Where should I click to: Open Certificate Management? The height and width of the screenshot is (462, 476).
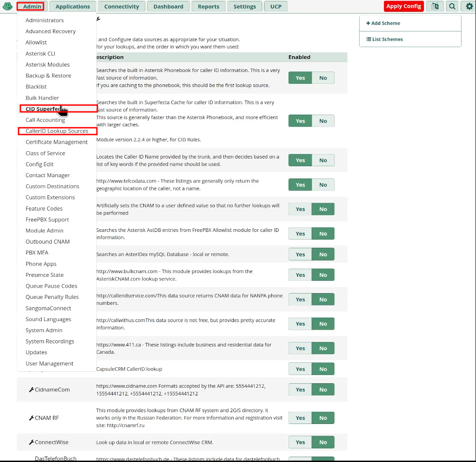tap(57, 142)
